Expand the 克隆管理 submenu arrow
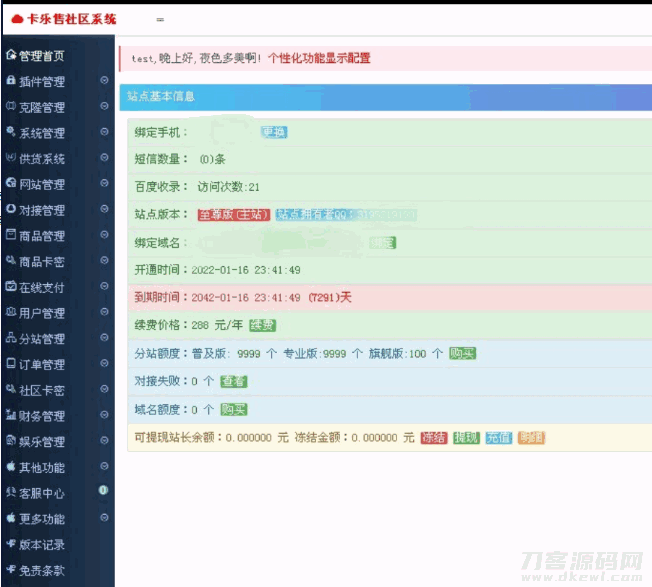 (104, 107)
